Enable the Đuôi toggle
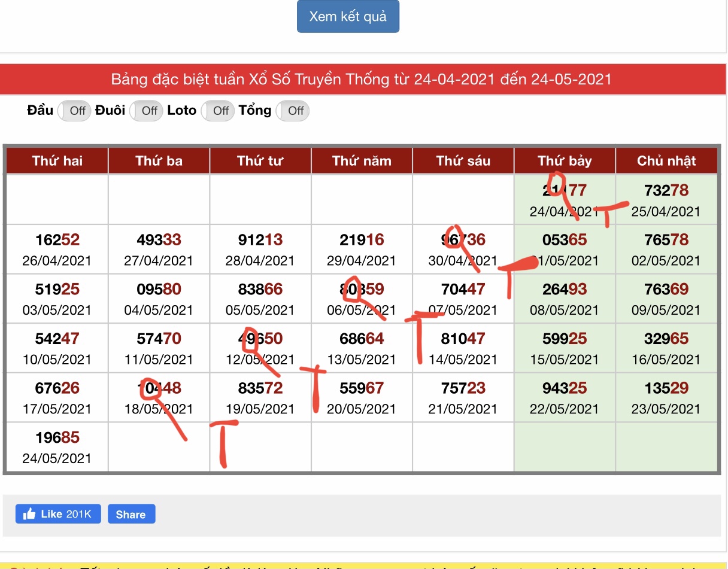This screenshot has width=728, height=569. click(x=146, y=111)
